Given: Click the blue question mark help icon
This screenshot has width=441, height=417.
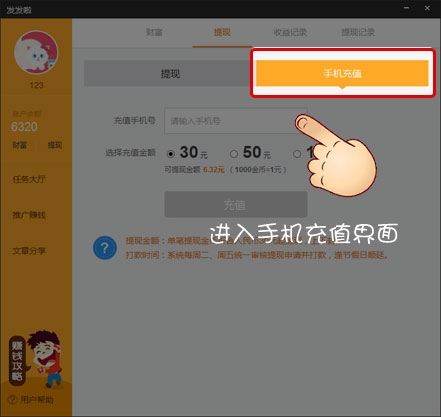Looking at the screenshot, I should (105, 248).
